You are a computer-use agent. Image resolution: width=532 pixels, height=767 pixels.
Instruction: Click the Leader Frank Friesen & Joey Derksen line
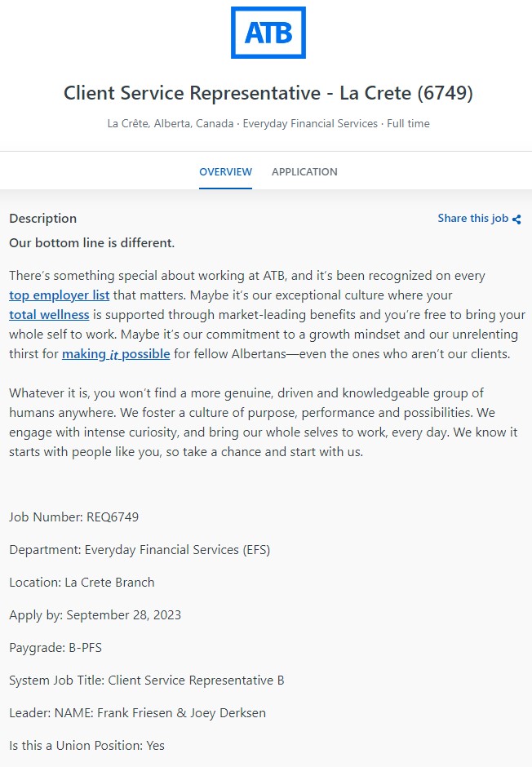(137, 712)
